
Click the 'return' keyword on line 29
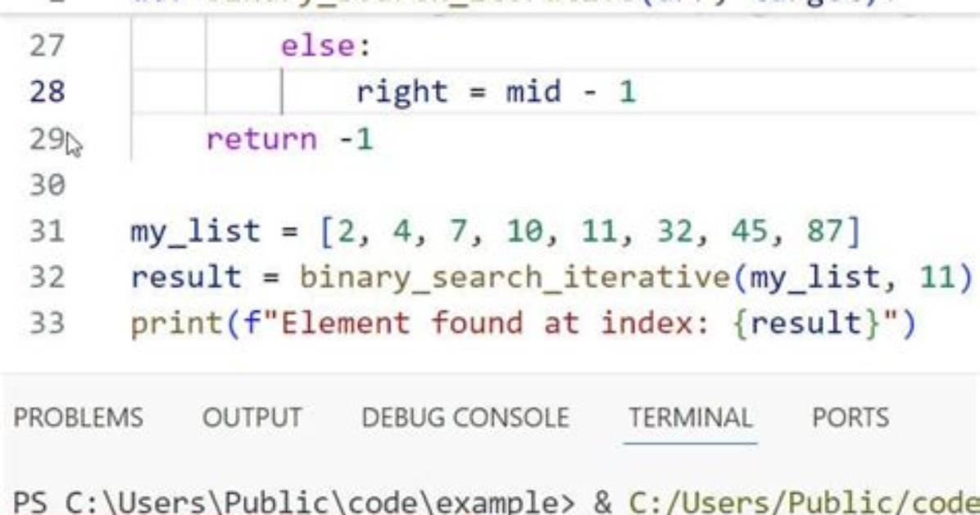click(x=261, y=139)
